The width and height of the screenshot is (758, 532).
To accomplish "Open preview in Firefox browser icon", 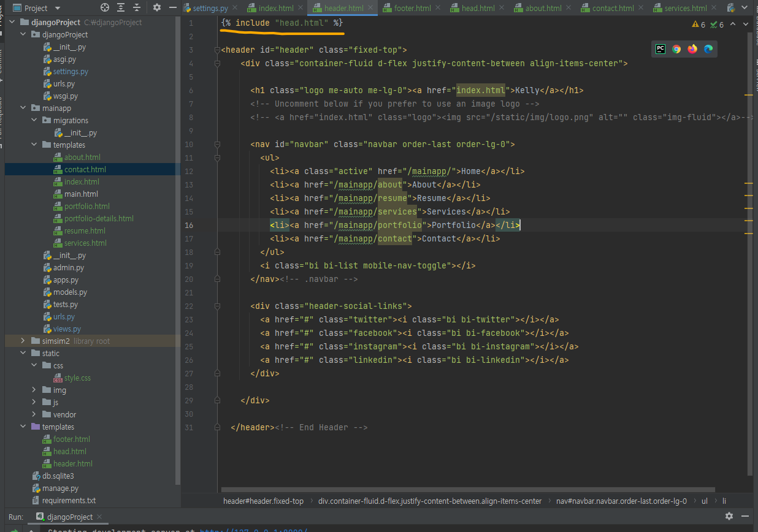I will click(x=692, y=49).
